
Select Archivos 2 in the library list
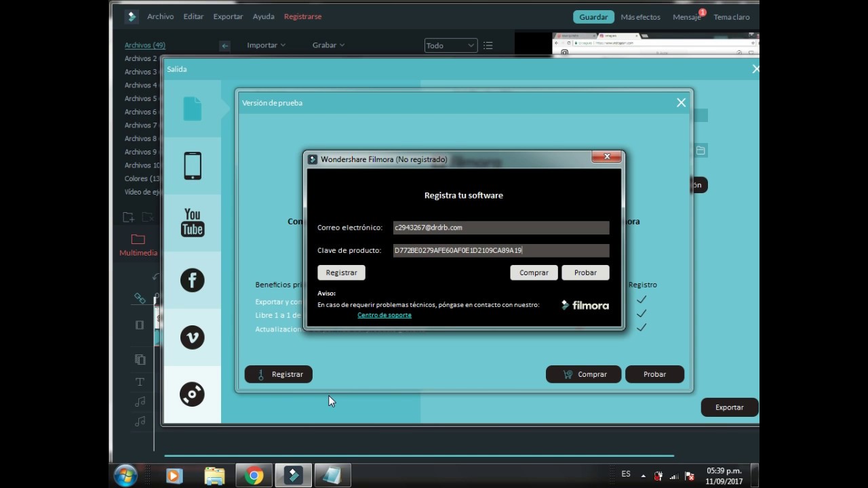click(141, 59)
